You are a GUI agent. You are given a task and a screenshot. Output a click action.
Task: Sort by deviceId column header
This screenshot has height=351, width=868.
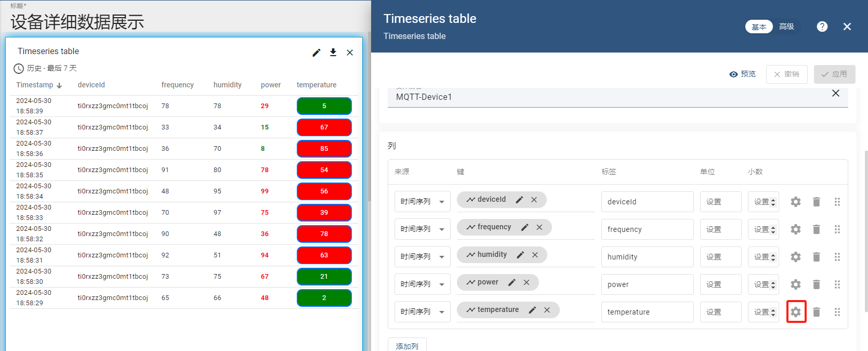tap(91, 85)
